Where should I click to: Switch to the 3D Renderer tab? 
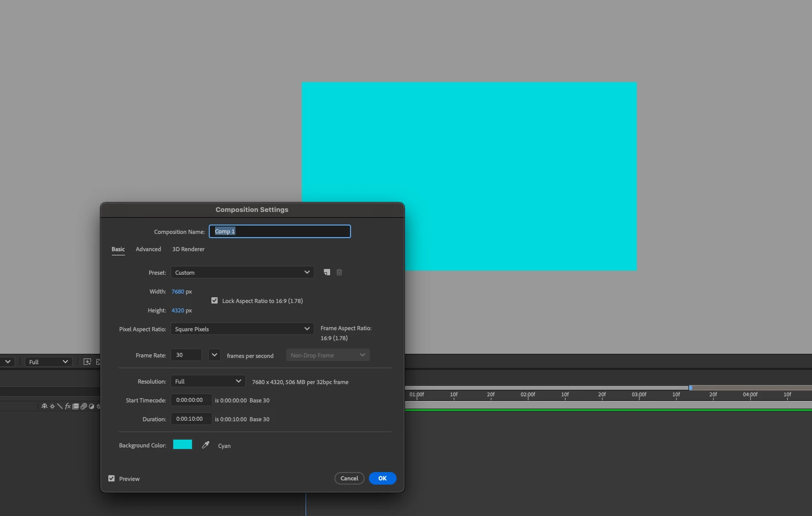(188, 249)
